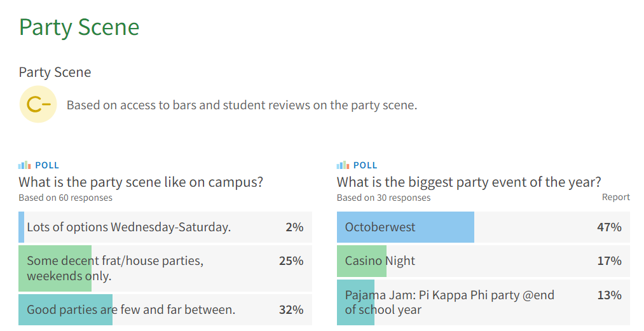Viewport: 644px width, 331px height.
Task: Click the question "What is the biggest party event of the year?"
Action: pos(469,182)
